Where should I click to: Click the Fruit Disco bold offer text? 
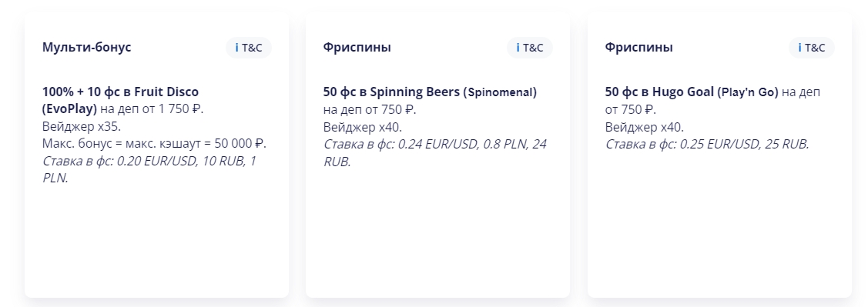[x=120, y=100]
